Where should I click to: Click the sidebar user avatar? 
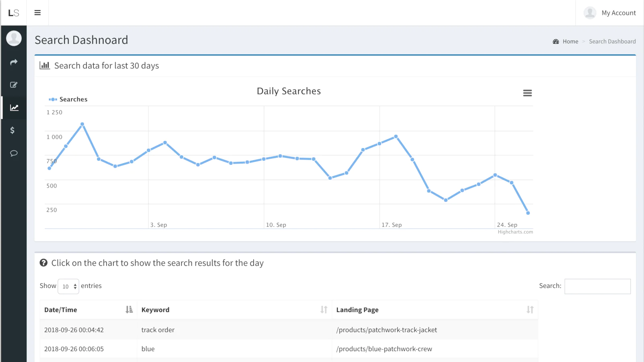[14, 38]
